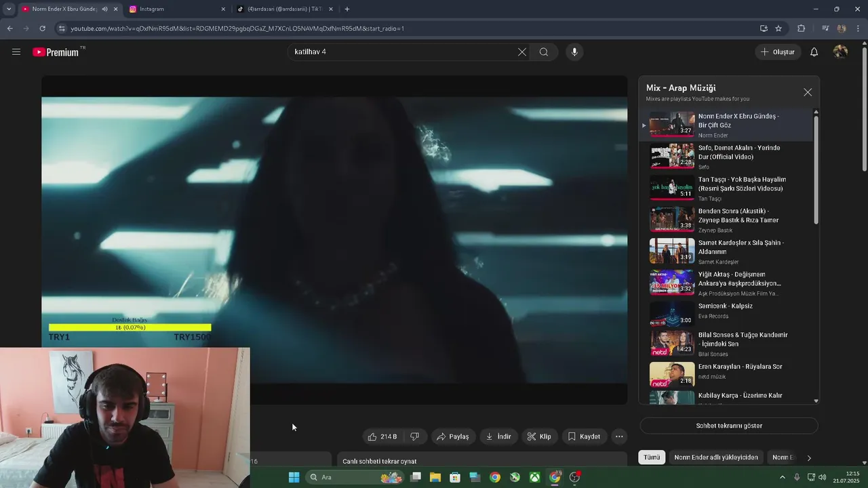This screenshot has width=868, height=488.
Task: Open the clock showing 12:15 21.07.2025
Action: pos(846,477)
